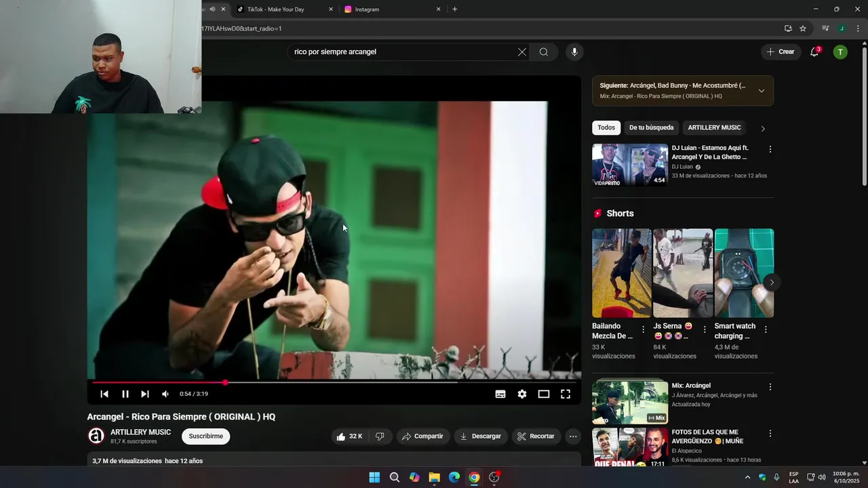Open options for Js Serna short
This screenshot has height=488, width=868.
705,329
